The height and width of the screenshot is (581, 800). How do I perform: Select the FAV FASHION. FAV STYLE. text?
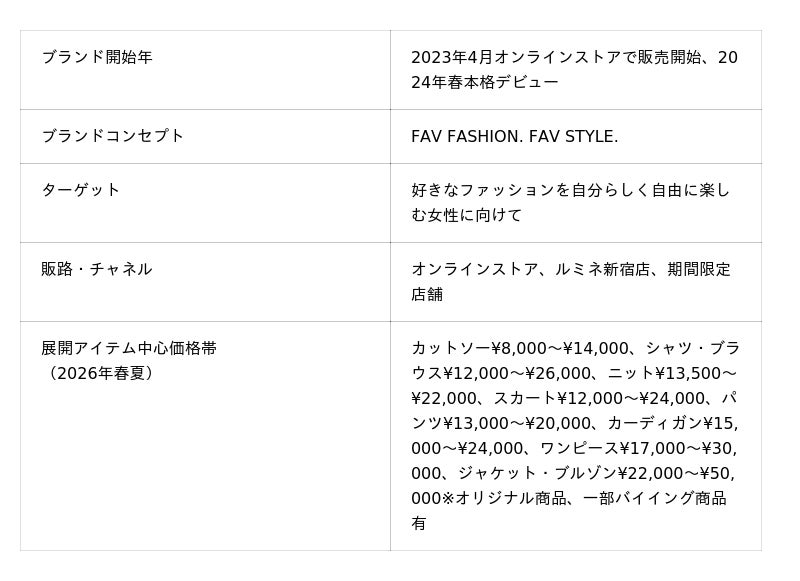(514, 136)
